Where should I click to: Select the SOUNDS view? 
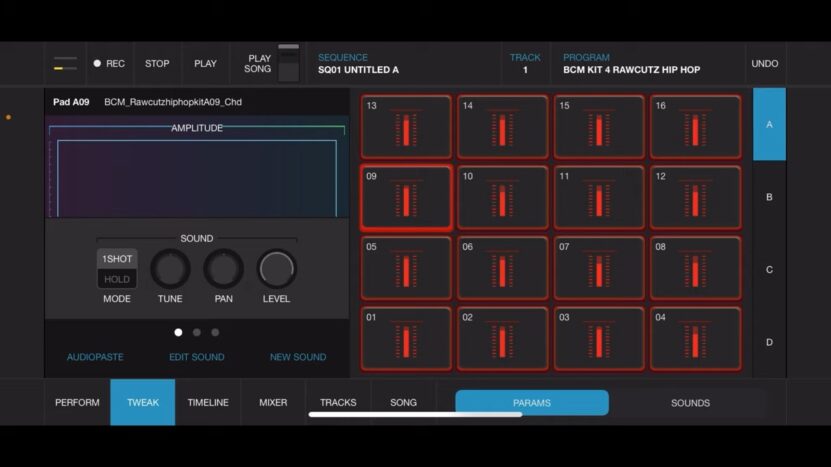(690, 403)
